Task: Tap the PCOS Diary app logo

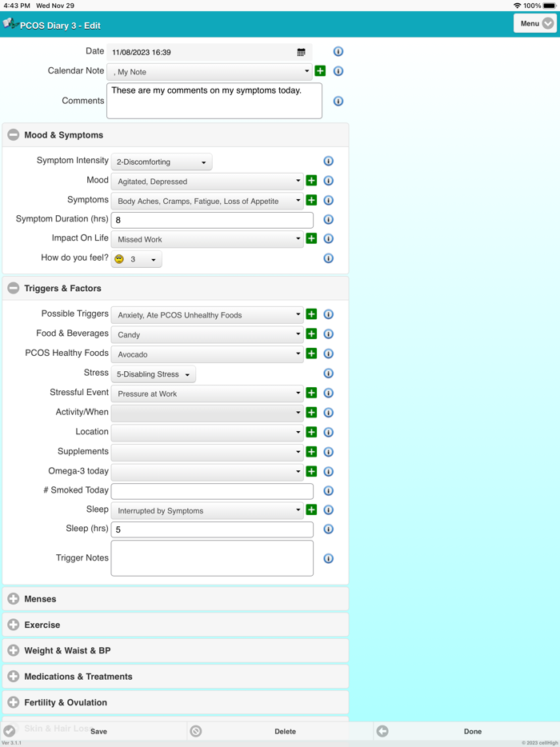Action: pyautogui.click(x=10, y=23)
